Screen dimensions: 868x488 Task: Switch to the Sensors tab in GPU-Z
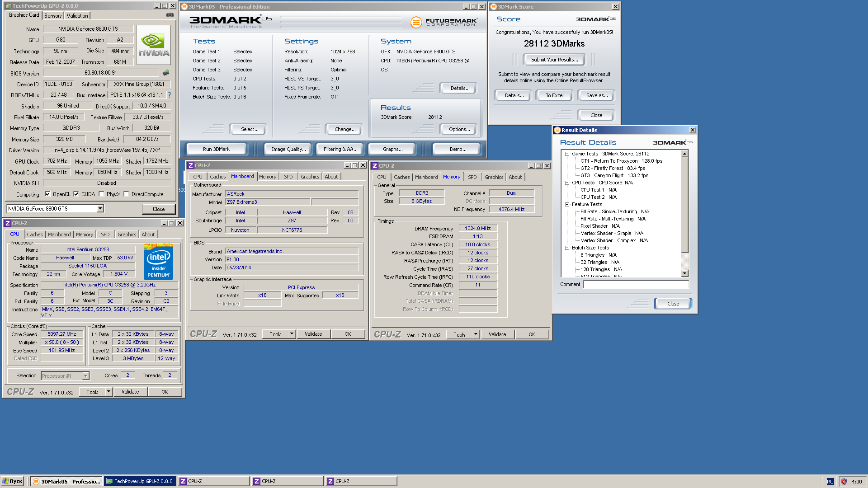pyautogui.click(x=53, y=16)
